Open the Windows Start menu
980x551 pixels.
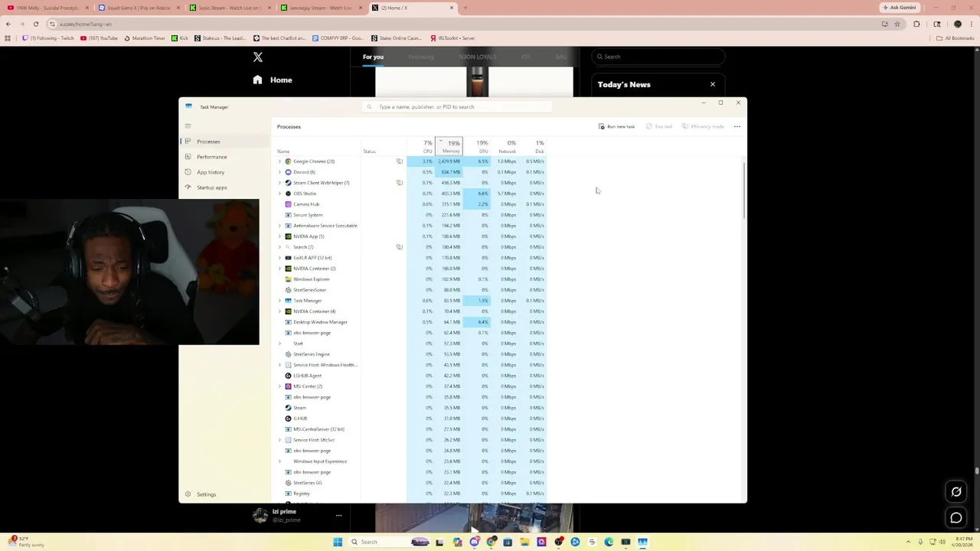coord(338,542)
